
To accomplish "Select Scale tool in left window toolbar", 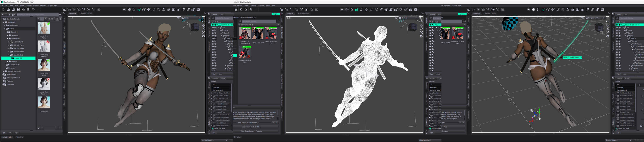I will 154,10.
